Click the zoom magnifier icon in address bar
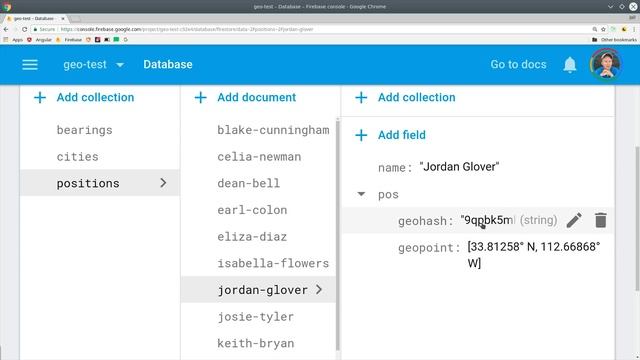Image resolution: width=640 pixels, height=360 pixels. (x=595, y=29)
